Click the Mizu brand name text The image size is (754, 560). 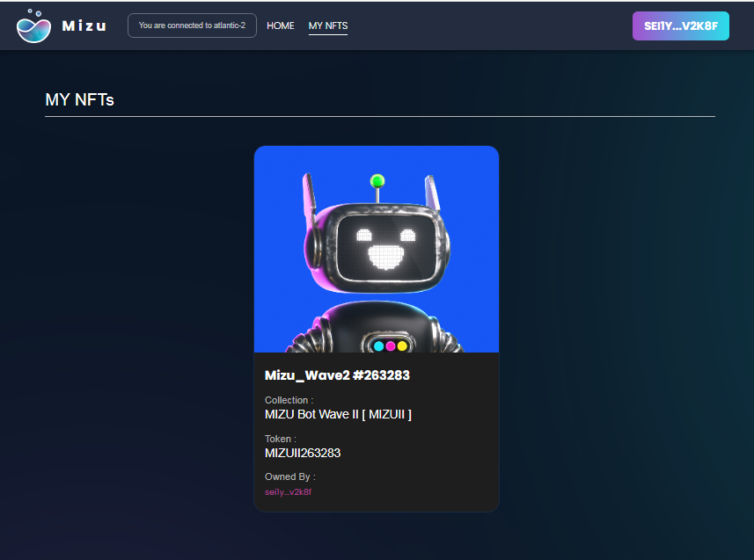click(x=84, y=26)
